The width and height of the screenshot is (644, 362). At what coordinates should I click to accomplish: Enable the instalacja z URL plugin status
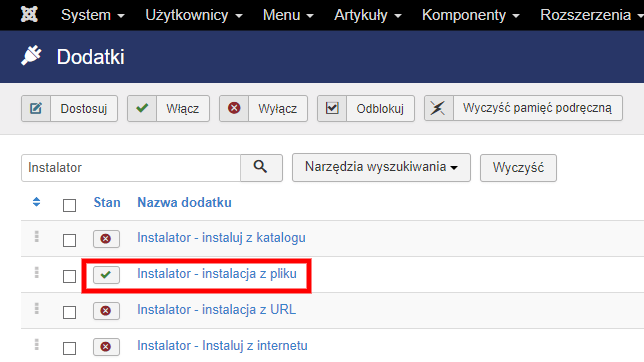point(106,311)
